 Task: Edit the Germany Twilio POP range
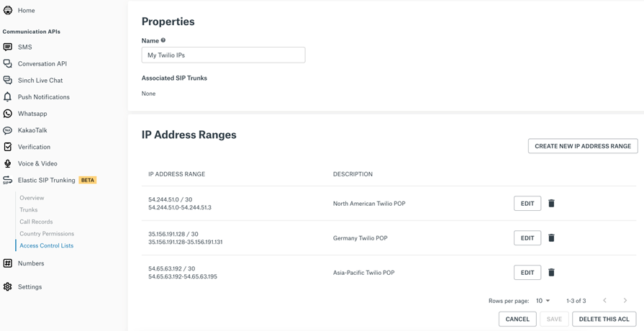(527, 238)
